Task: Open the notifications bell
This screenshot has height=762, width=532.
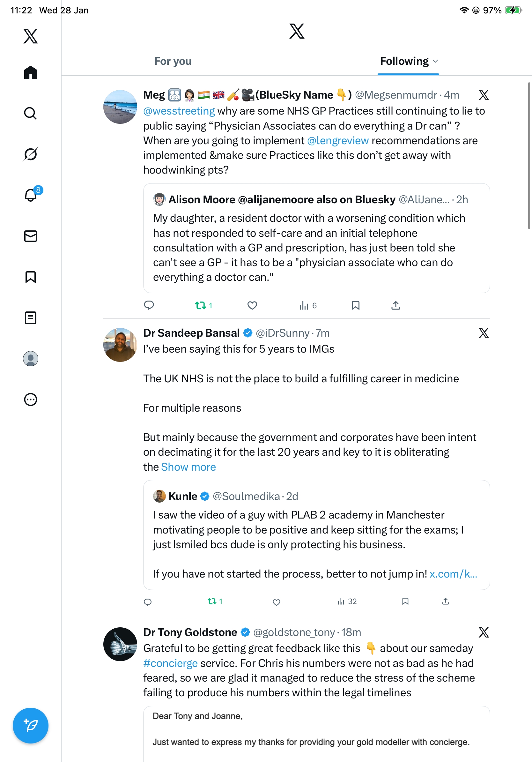Action: pos(31,195)
